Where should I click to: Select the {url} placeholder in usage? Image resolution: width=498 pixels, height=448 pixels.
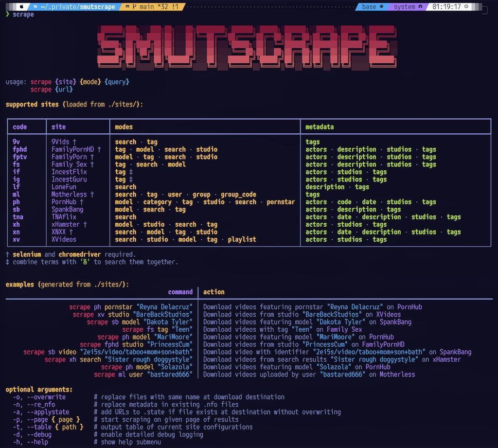[x=64, y=90]
